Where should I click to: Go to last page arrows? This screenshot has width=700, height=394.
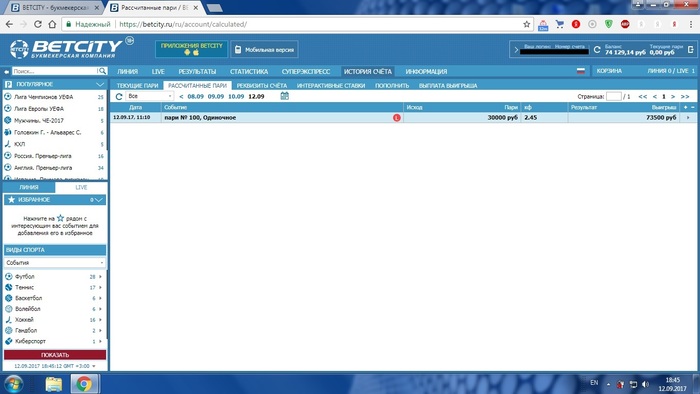[x=685, y=96]
